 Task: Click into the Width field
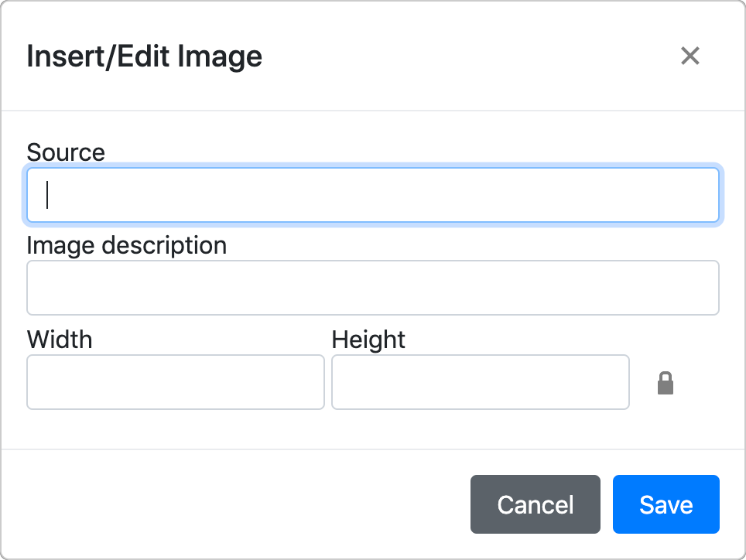(176, 382)
